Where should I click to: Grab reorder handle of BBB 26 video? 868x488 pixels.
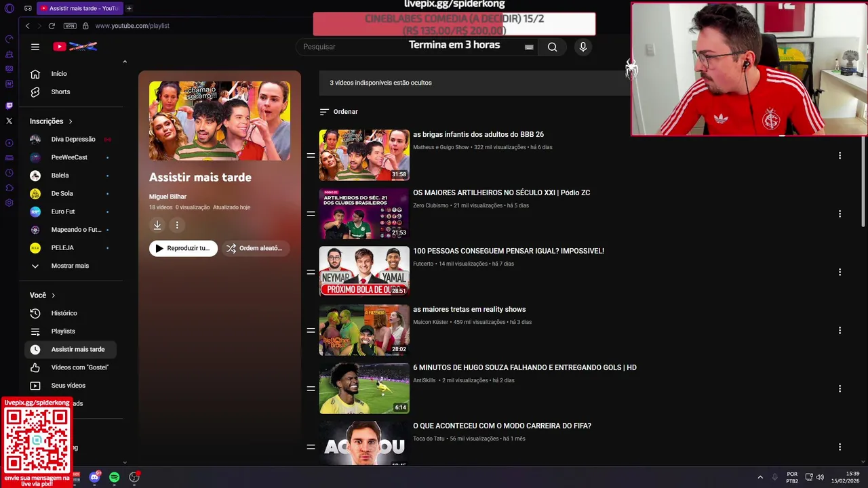coord(311,155)
